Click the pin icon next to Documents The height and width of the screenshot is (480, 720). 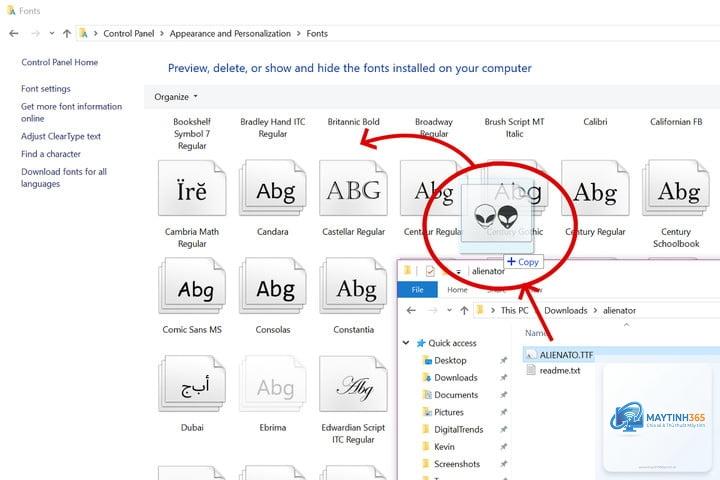point(504,395)
